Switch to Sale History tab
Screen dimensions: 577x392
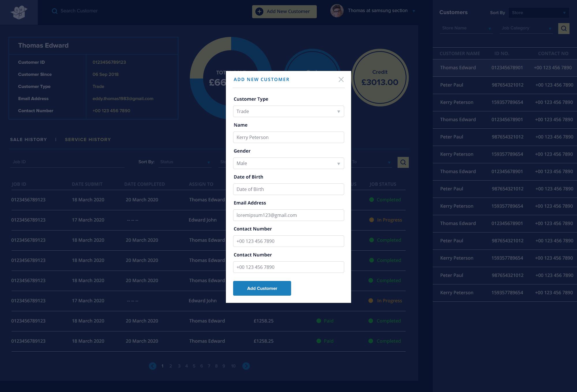[28, 140]
